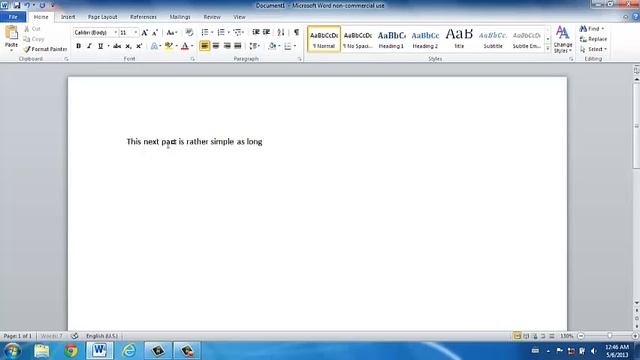This screenshot has width=640, height=360.
Task: Toggle Bold formatting
Action: 78,46
